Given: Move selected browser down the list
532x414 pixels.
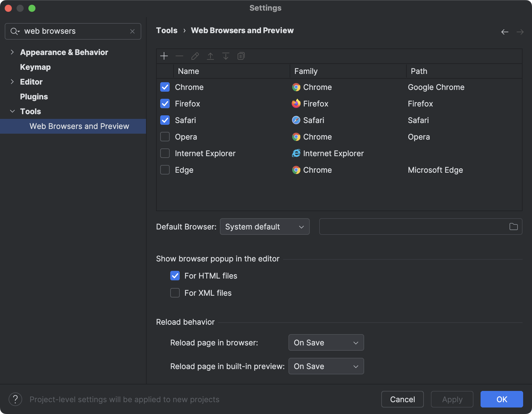Looking at the screenshot, I should coord(226,56).
